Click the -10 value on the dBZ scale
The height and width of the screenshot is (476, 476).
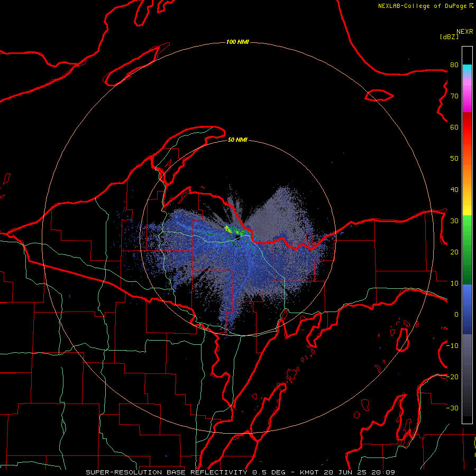coord(452,346)
